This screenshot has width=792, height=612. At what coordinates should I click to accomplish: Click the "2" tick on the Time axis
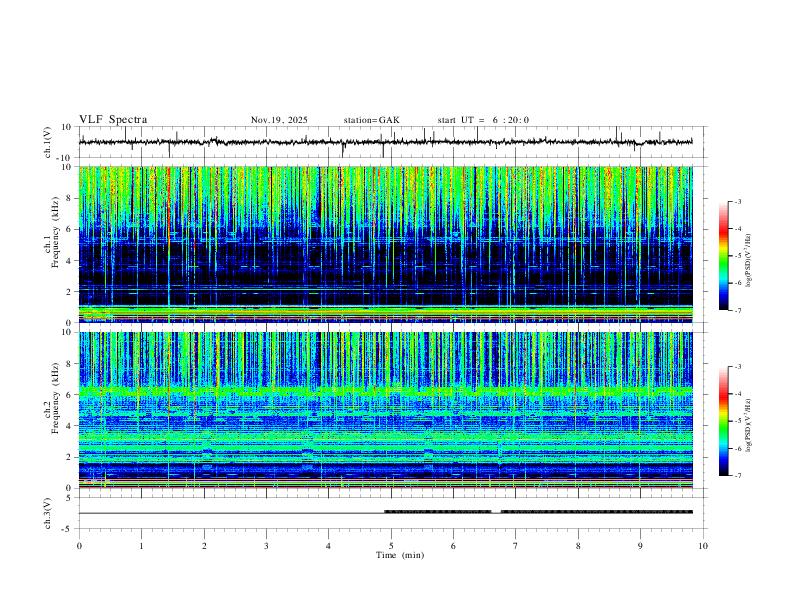[x=204, y=546]
